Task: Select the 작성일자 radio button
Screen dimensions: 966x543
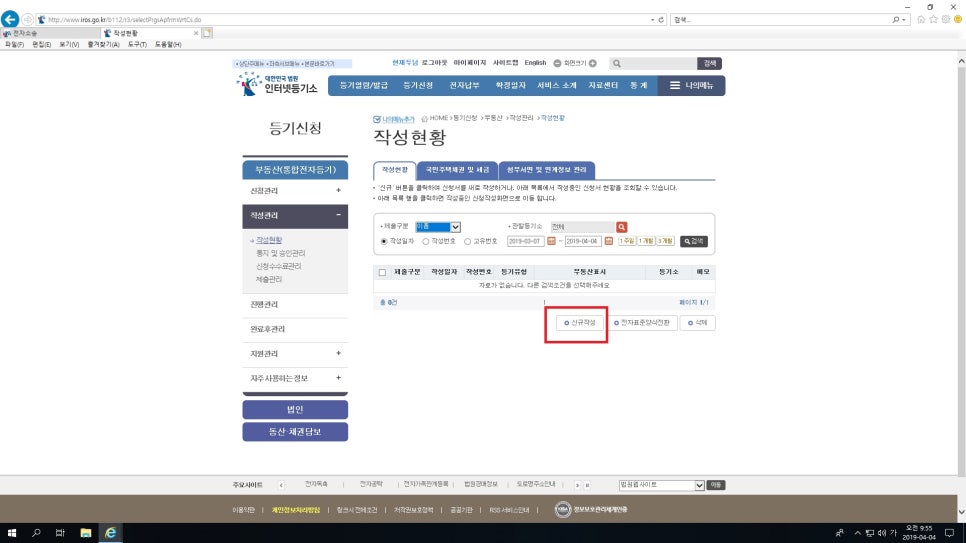Action: pos(384,242)
